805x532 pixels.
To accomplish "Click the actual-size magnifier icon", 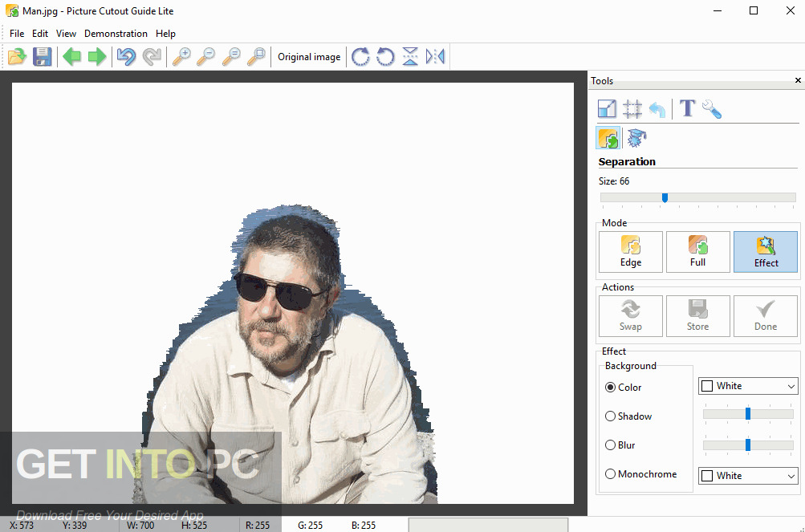I will pyautogui.click(x=231, y=56).
